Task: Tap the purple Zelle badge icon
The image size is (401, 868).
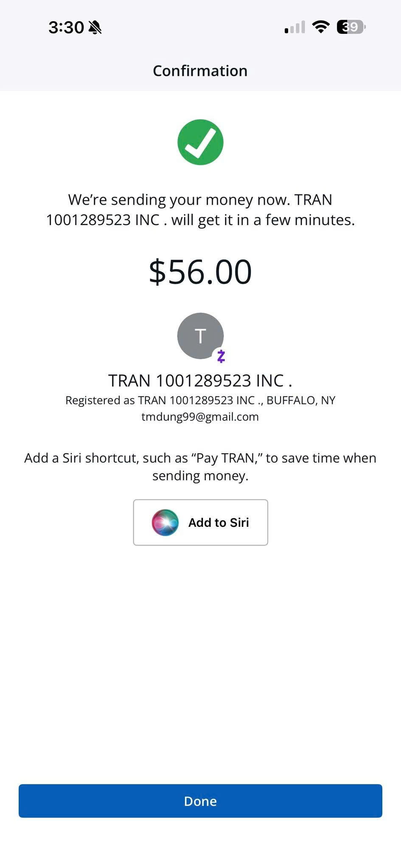Action: point(221,356)
